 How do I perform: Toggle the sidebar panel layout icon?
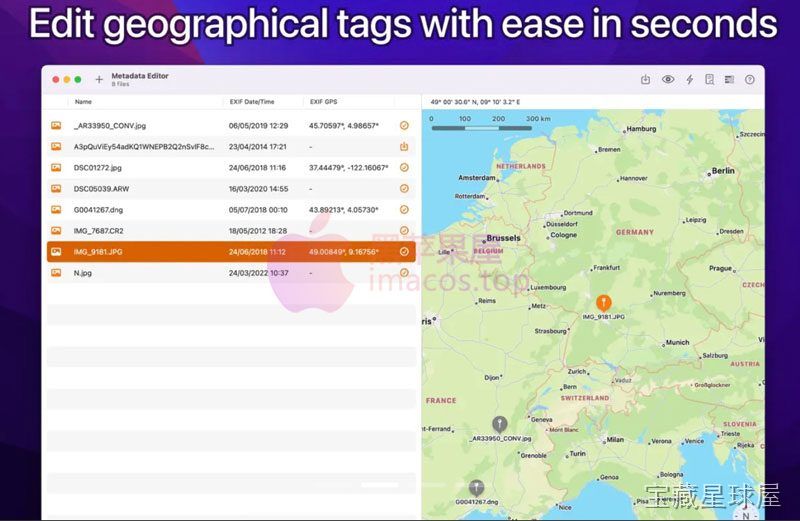tap(730, 79)
